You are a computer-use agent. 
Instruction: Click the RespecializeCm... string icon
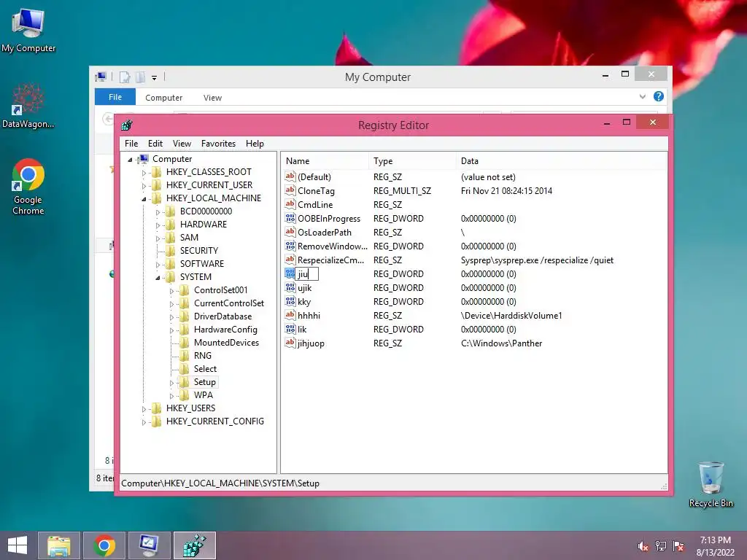coord(290,260)
